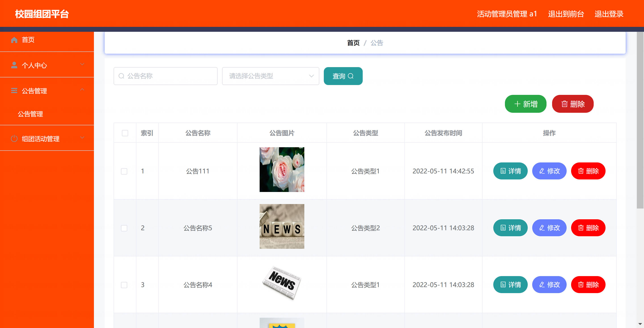
Task: Click the newspaper thumbnail of 公告名称4
Action: (x=282, y=283)
